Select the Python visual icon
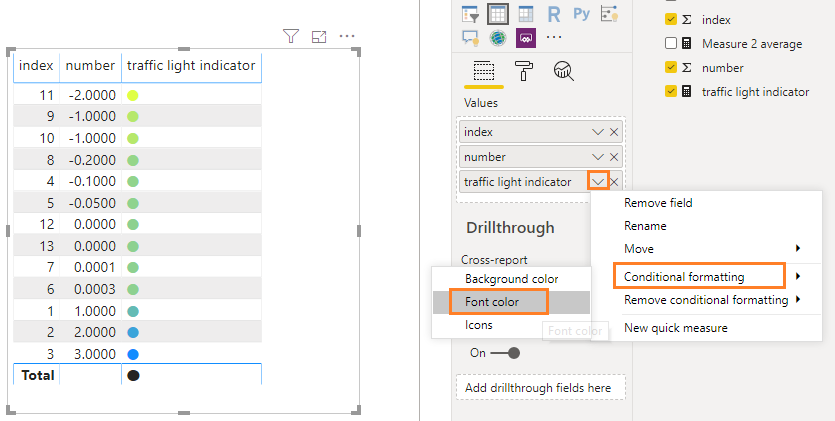The width and height of the screenshot is (835, 421). [582, 13]
